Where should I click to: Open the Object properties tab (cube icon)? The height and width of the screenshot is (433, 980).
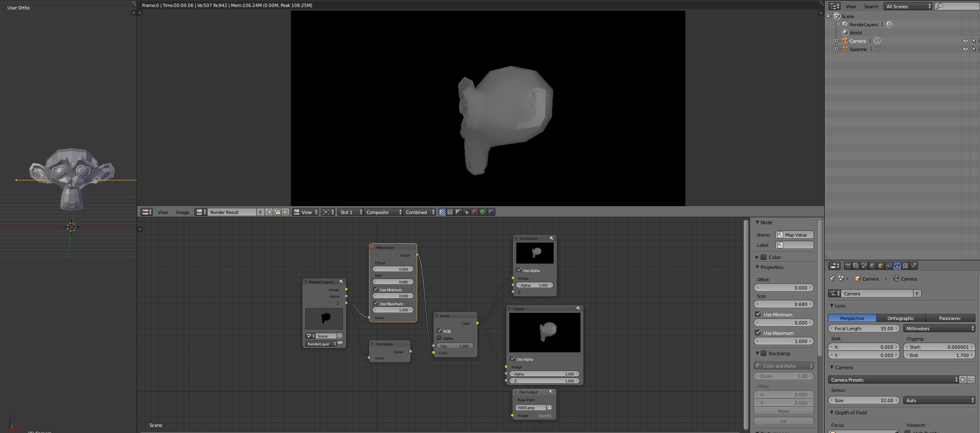tap(881, 266)
